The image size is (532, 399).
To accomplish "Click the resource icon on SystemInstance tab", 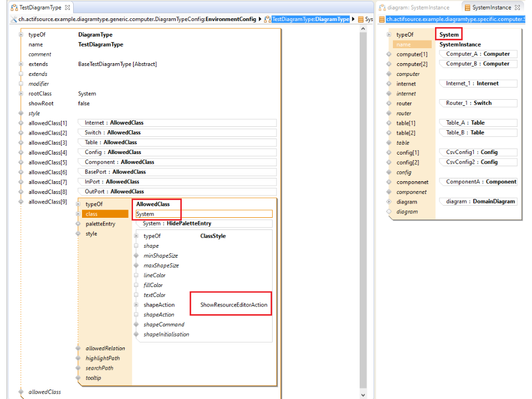I will (x=467, y=8).
